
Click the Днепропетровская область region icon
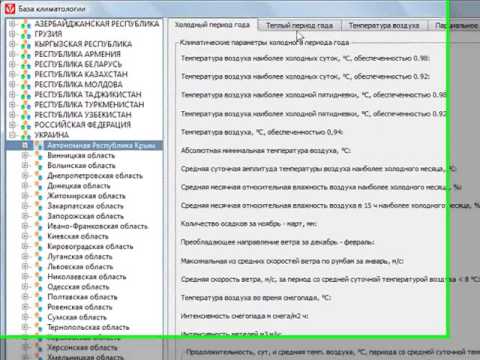pyautogui.click(x=39, y=176)
